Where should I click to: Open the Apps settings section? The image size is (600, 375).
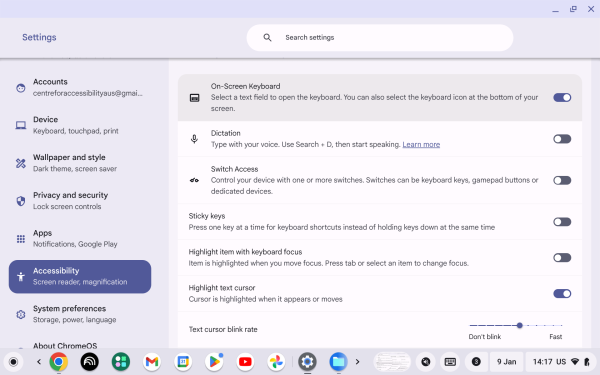point(80,238)
